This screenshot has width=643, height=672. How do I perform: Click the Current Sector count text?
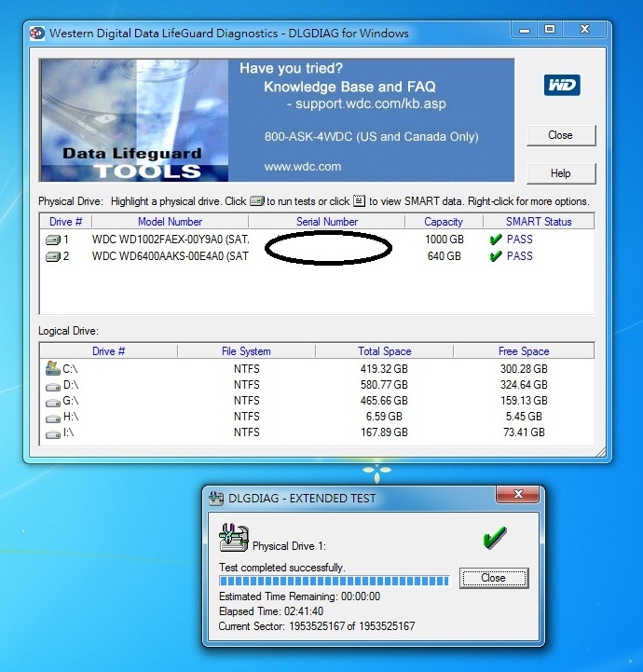(317, 626)
